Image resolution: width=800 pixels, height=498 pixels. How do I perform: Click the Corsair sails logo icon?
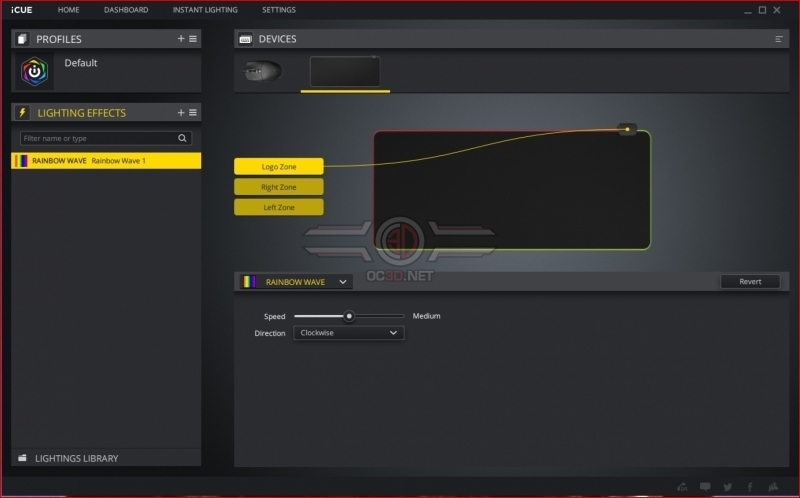(773, 487)
